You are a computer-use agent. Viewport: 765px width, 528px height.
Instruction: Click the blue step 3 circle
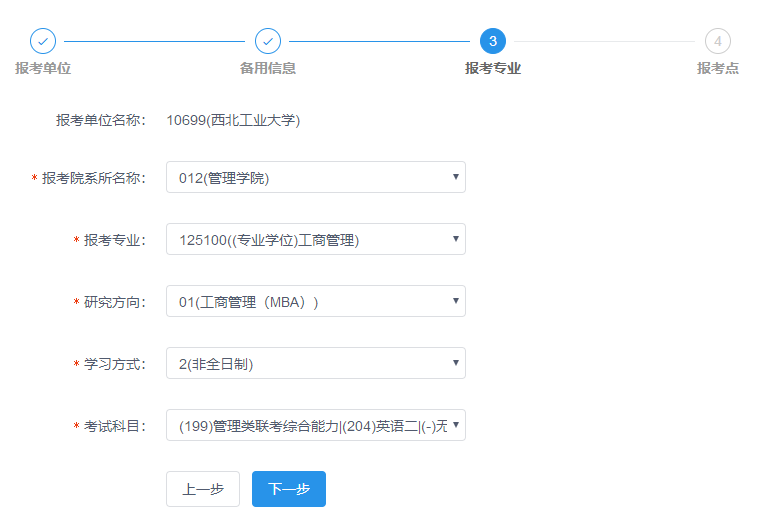[492, 41]
